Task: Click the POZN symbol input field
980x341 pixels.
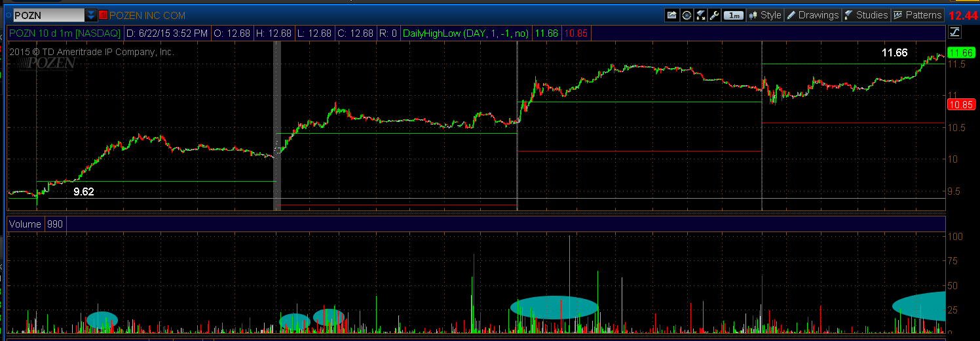Action: tap(48, 15)
